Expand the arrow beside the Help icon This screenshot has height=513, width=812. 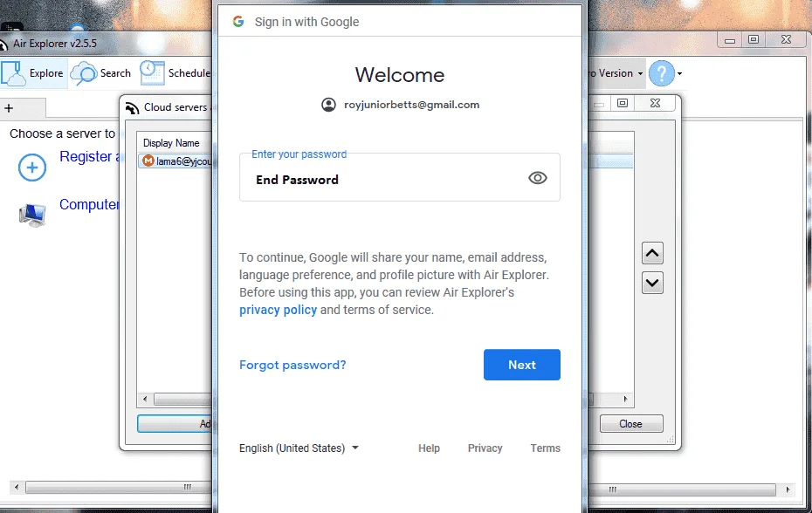coord(679,73)
